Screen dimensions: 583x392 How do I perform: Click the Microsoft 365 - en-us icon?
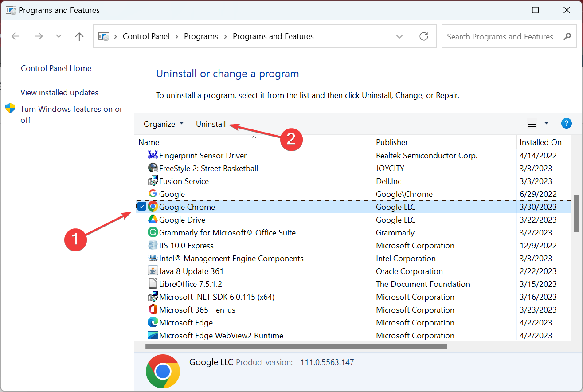click(153, 310)
